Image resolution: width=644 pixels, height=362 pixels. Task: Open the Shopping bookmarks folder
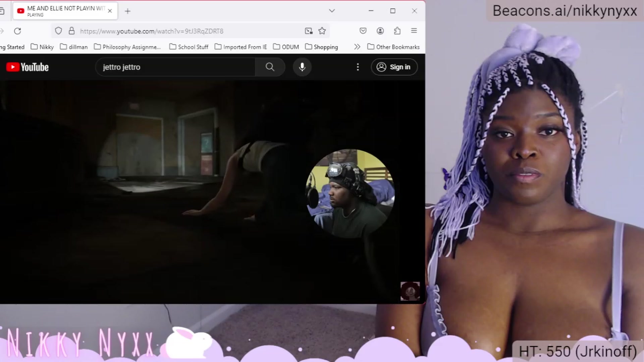coord(321,47)
